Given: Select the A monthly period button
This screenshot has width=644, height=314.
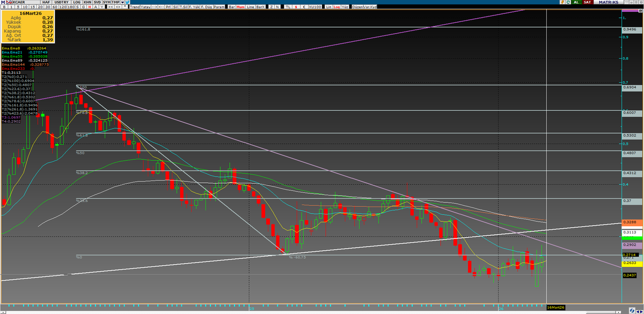Looking at the screenshot, I should [96, 7].
